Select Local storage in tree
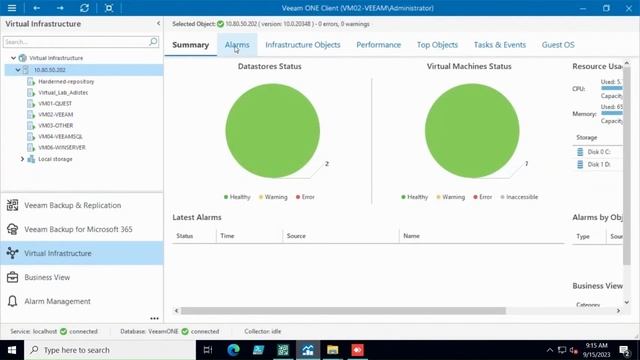 [x=55, y=159]
